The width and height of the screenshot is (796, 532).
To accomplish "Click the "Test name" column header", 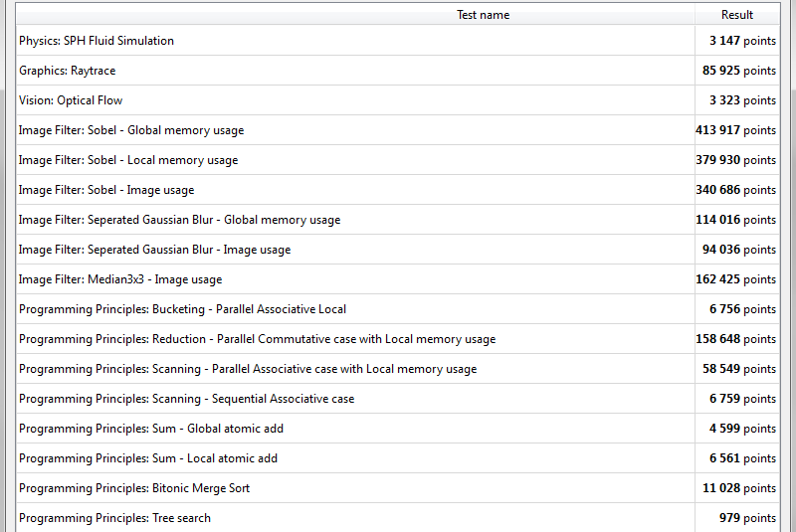I will point(483,15).
